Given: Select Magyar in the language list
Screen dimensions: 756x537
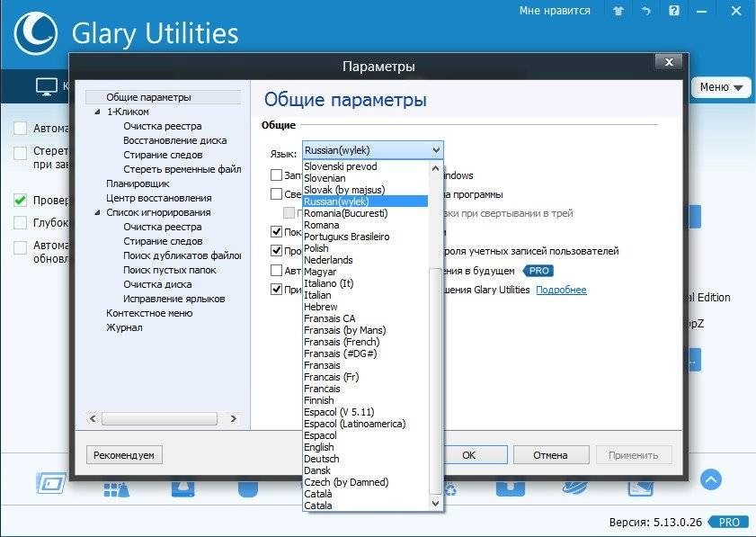Looking at the screenshot, I should [x=366, y=272].
